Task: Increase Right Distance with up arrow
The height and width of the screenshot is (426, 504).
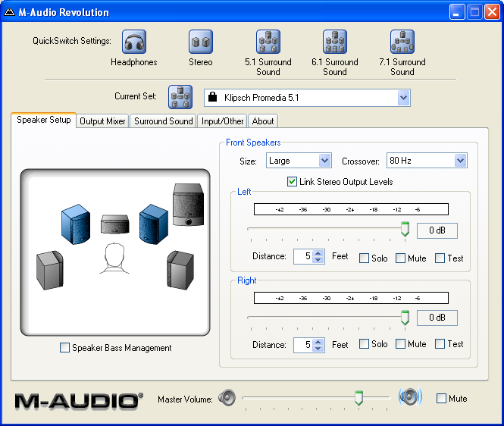Action: coord(318,342)
